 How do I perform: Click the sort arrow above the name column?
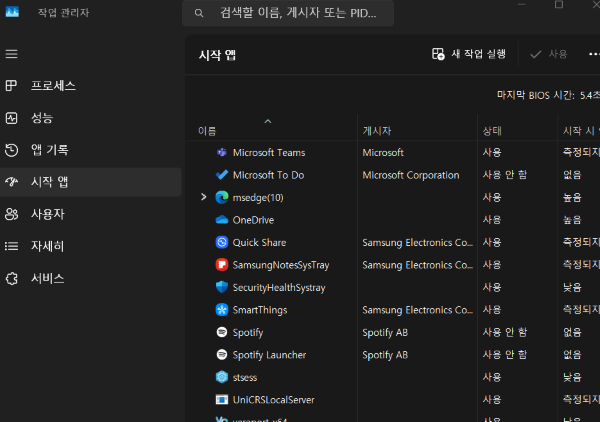tap(268, 121)
